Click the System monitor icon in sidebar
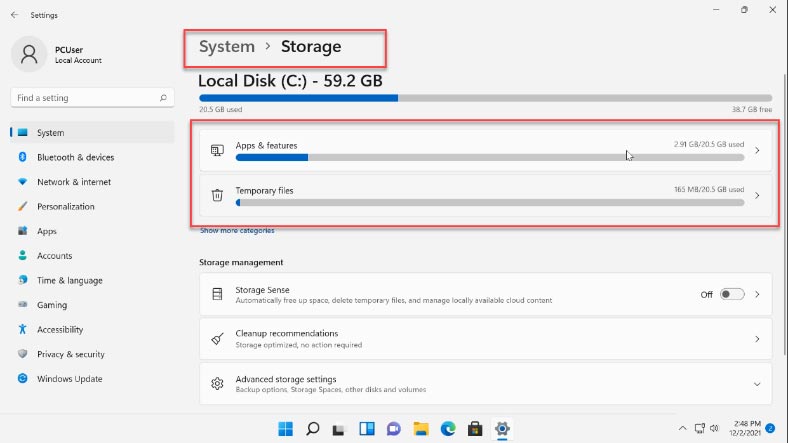This screenshot has width=788, height=443. point(22,133)
